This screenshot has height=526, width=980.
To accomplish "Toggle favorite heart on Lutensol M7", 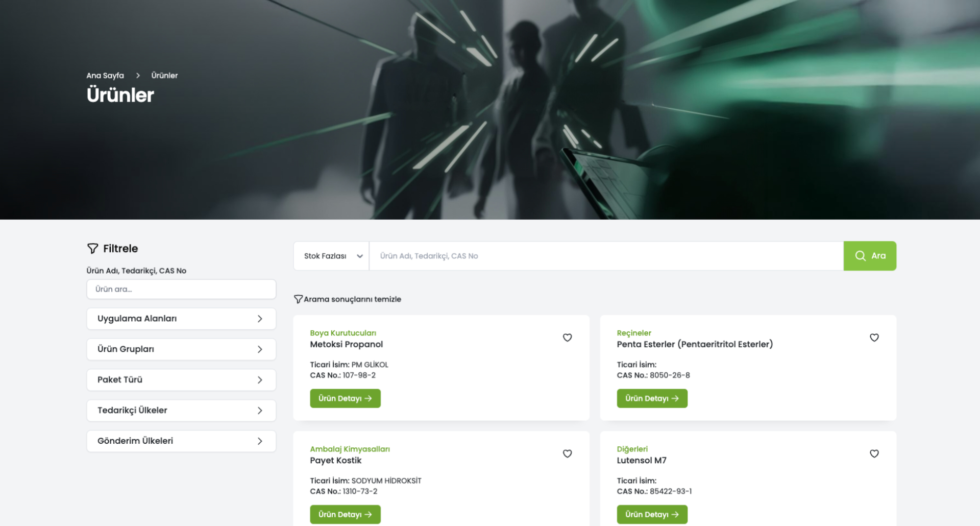I will [874, 453].
